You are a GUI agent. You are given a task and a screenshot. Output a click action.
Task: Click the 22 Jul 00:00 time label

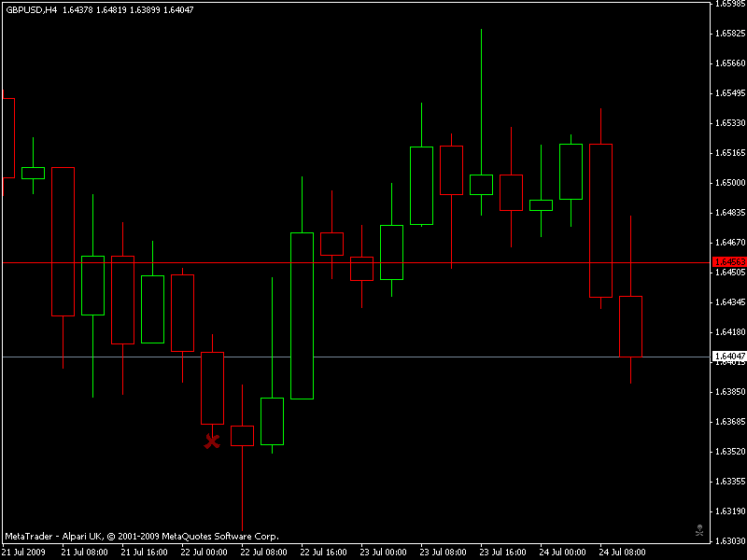pos(204,553)
